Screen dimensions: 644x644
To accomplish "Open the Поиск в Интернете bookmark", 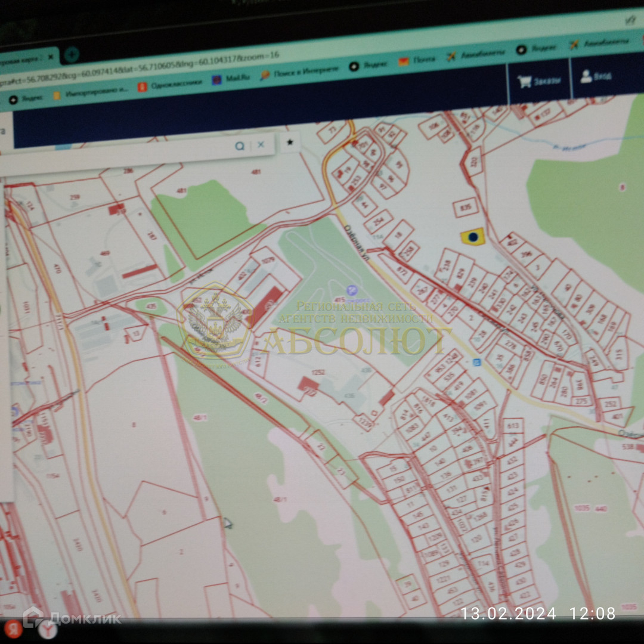I will 299,72.
